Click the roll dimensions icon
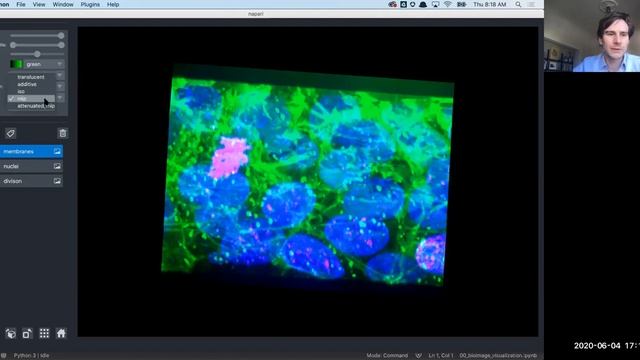640x360 pixels. pyautogui.click(x=27, y=333)
